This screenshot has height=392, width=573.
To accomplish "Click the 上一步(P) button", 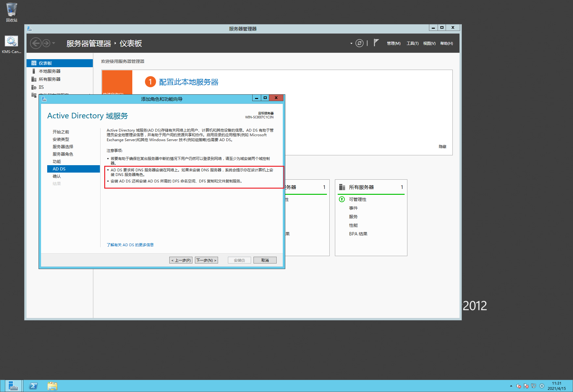I will tap(181, 260).
